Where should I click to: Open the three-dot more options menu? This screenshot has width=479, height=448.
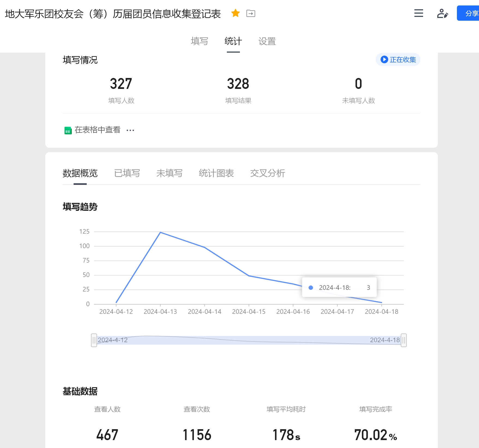click(130, 130)
